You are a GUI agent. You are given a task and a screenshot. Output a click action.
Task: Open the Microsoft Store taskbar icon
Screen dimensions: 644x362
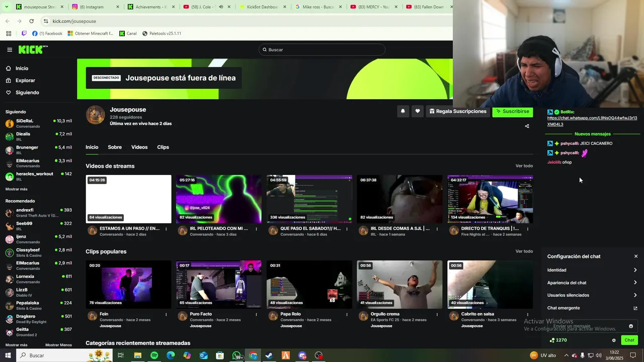[x=220, y=355]
